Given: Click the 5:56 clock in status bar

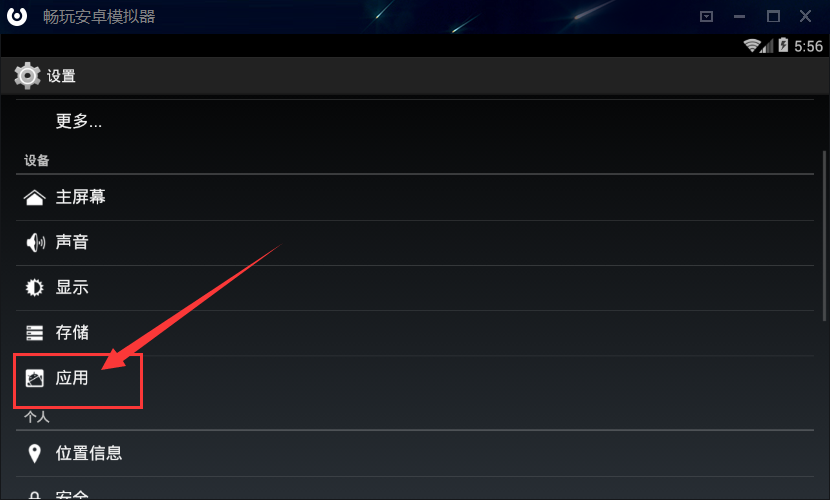Looking at the screenshot, I should [x=808, y=47].
